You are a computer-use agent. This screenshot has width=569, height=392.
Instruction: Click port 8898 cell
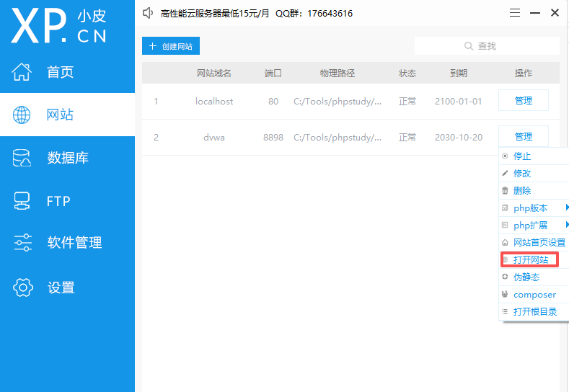coord(273,138)
